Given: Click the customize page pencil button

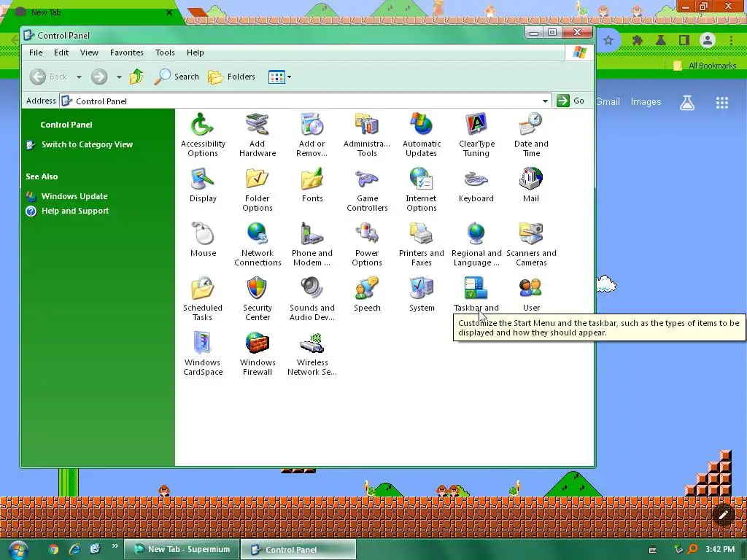Looking at the screenshot, I should pyautogui.click(x=723, y=514).
